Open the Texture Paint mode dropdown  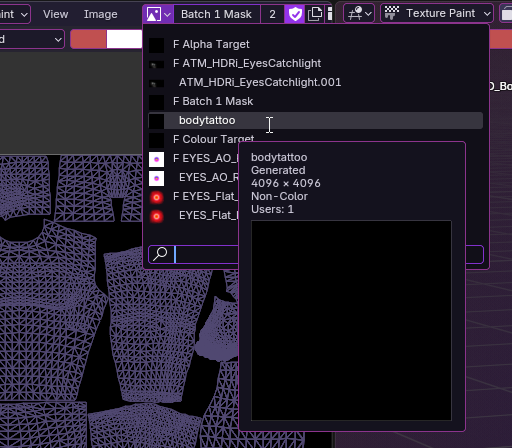point(437,13)
